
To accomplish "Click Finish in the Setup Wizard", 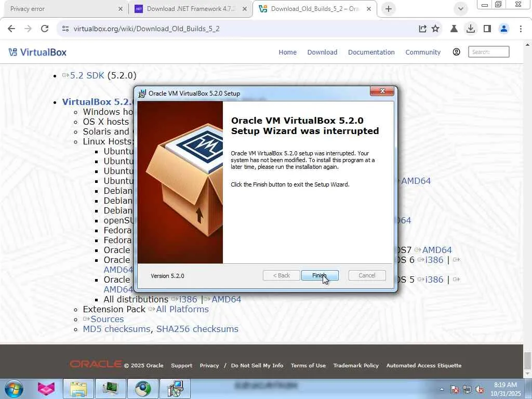I will coord(320,275).
